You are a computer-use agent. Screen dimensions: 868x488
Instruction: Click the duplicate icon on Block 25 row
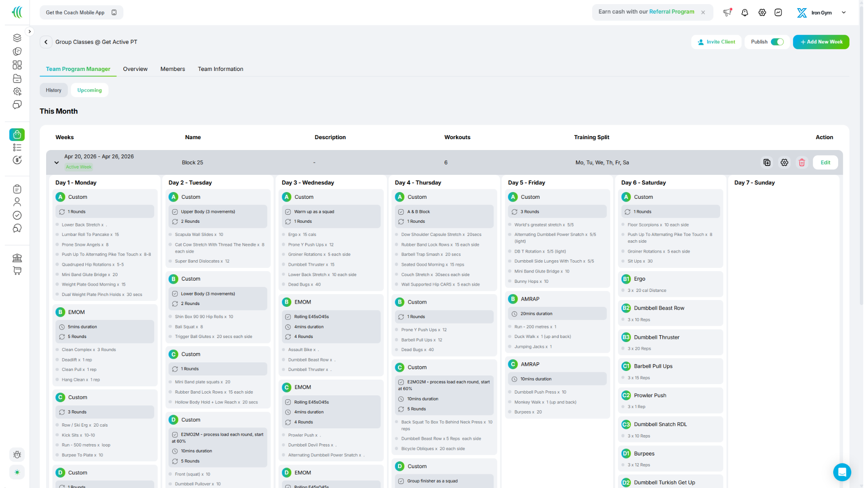[x=767, y=162]
